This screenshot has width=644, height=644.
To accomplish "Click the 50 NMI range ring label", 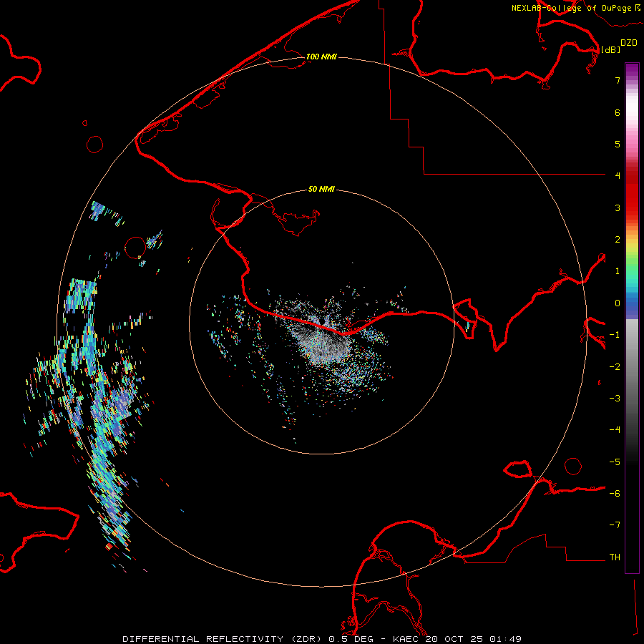I will (x=321, y=189).
